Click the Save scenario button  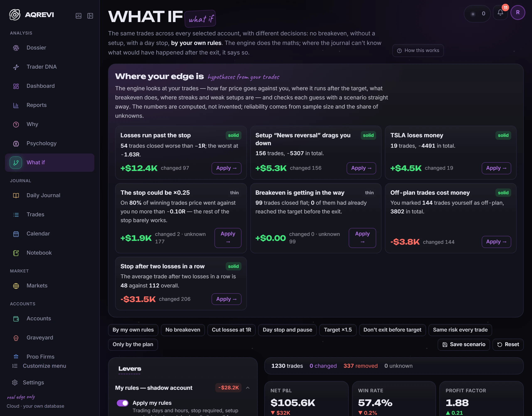(x=464, y=345)
